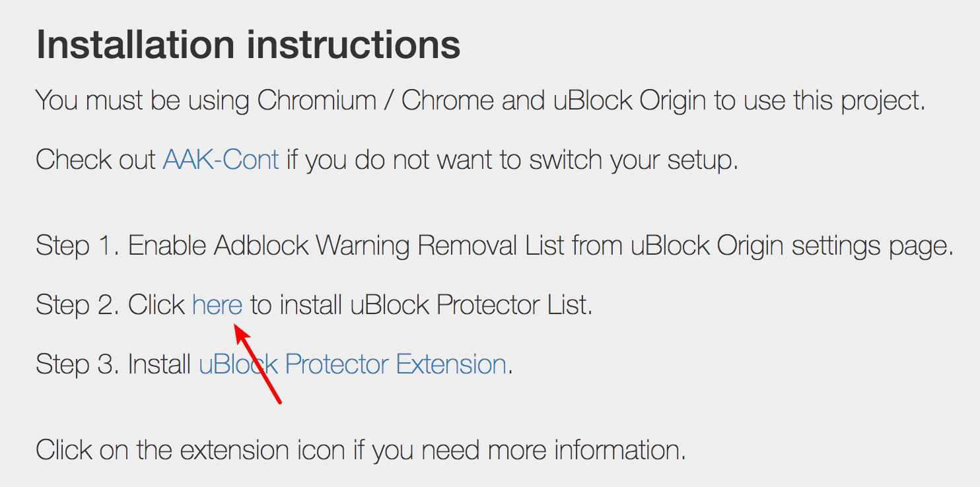Click the 'You must be using Chromium' sentence

tap(480, 100)
